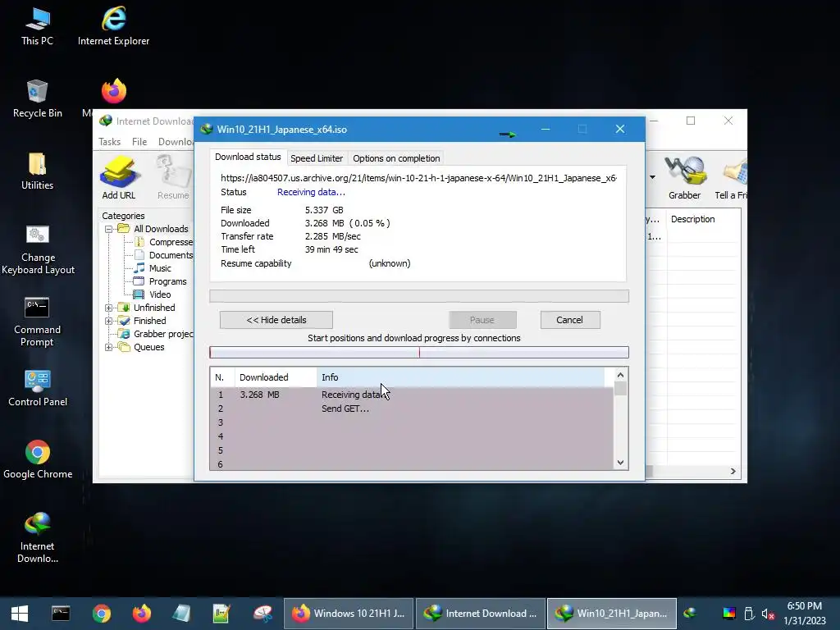Expand the Unfinished category node
The height and width of the screenshot is (630, 840).
point(108,308)
